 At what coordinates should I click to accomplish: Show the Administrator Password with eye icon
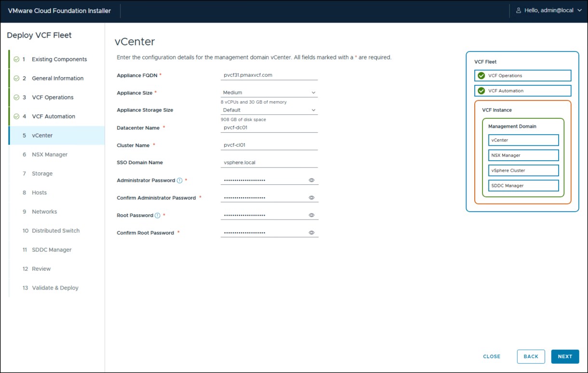click(x=312, y=180)
